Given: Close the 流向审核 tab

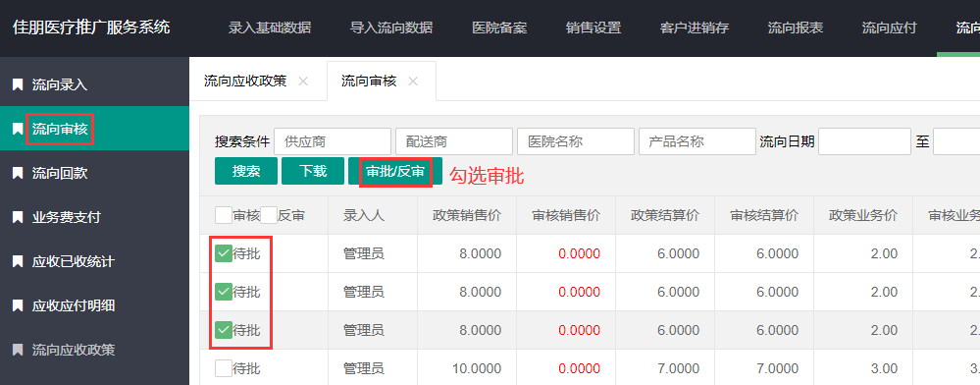Looking at the screenshot, I should pyautogui.click(x=412, y=82).
